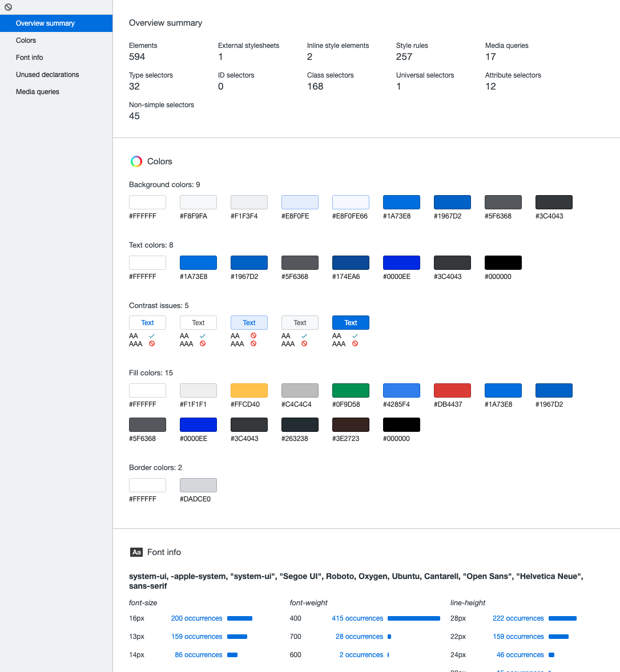Click the Aa icon next to Font info heading
This screenshot has height=672, width=620.
pyautogui.click(x=136, y=552)
